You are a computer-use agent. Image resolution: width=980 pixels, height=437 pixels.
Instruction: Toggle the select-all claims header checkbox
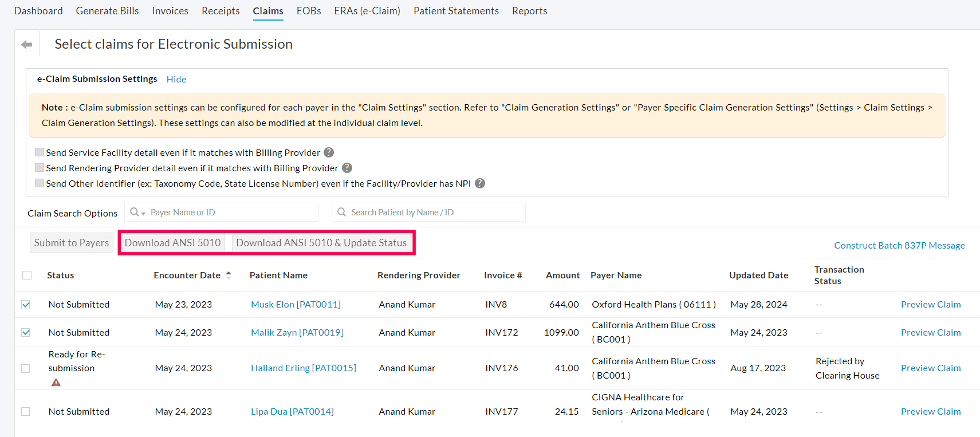[x=27, y=275]
